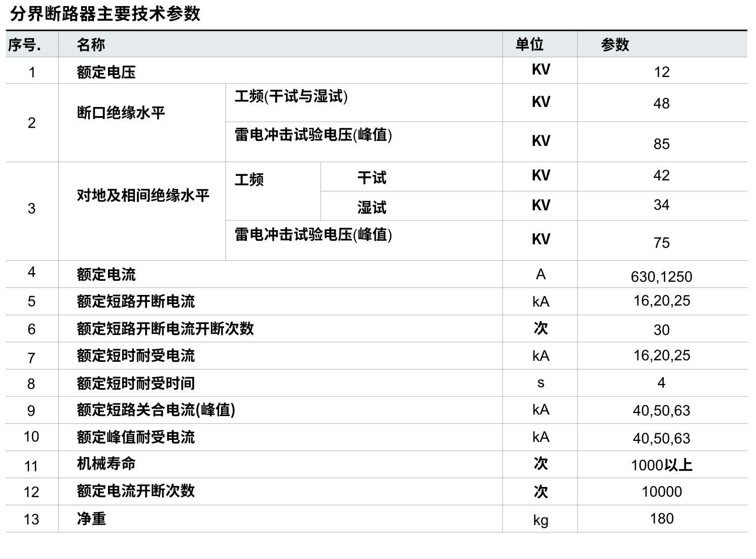
Task: Select the kg unit cell
Action: [541, 520]
